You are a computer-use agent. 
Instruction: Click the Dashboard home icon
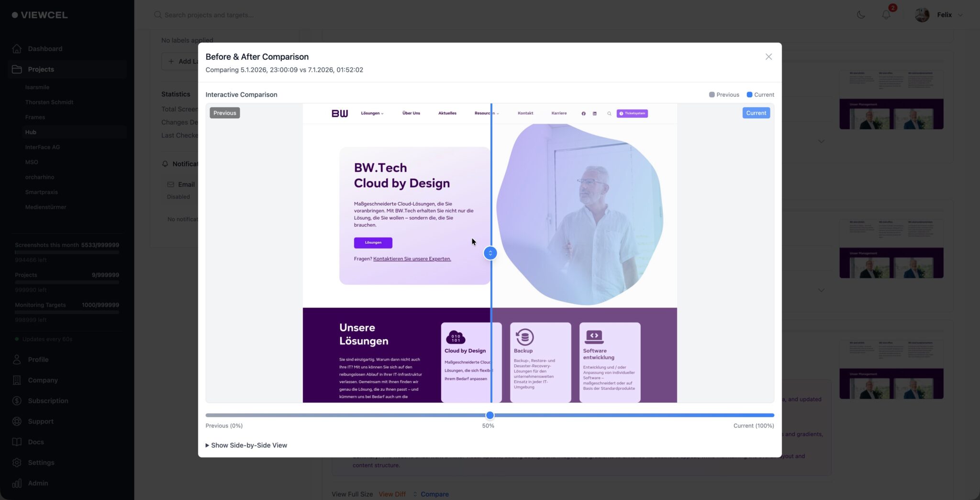17,49
